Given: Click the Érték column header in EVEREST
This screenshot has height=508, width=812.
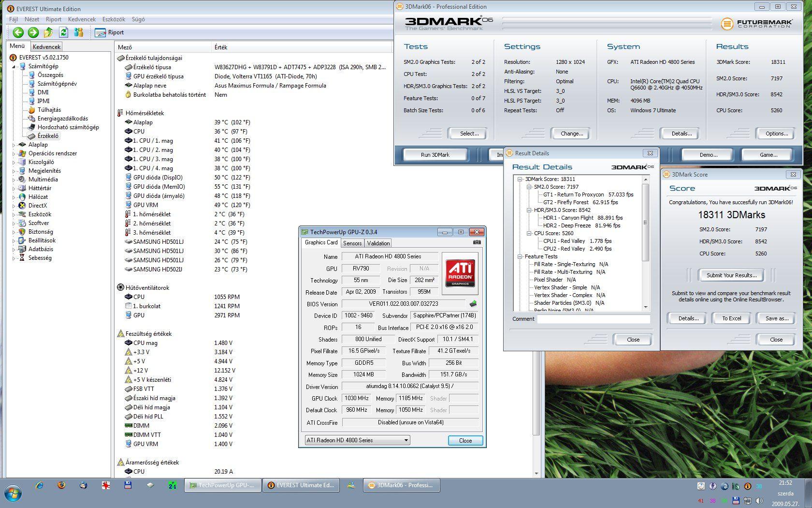Looking at the screenshot, I should pyautogui.click(x=302, y=47).
